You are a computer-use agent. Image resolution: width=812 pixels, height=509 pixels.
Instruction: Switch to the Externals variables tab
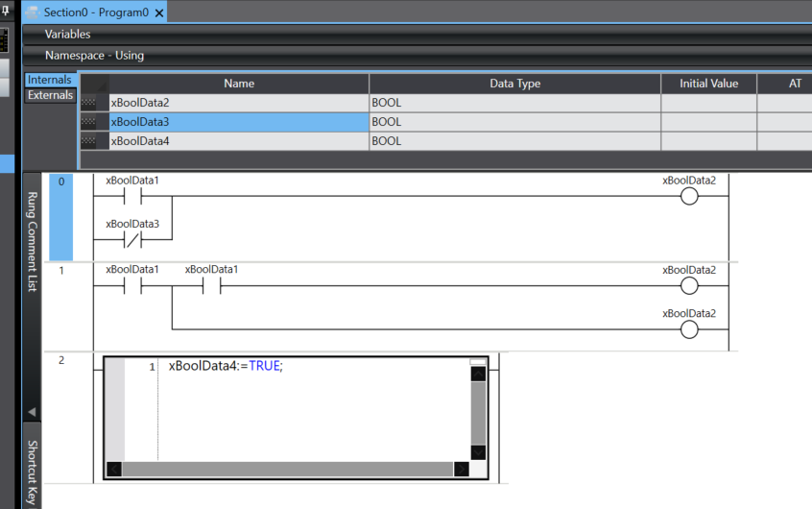click(50, 95)
